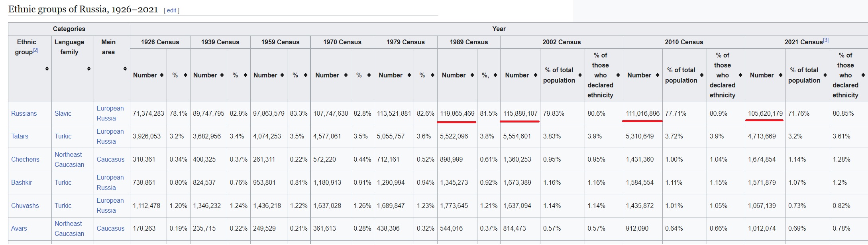The width and height of the screenshot is (868, 245).
Task: Click the edit link beside section heading
Action: click(x=171, y=10)
